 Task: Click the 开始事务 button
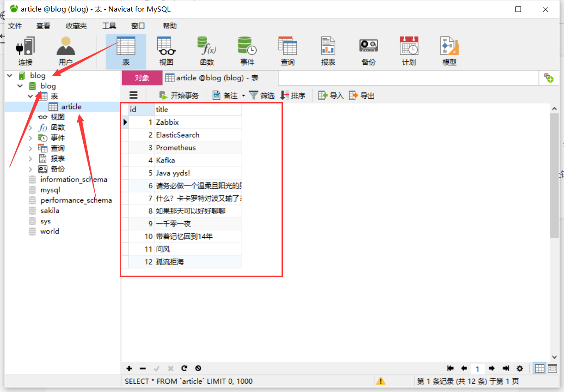click(179, 96)
